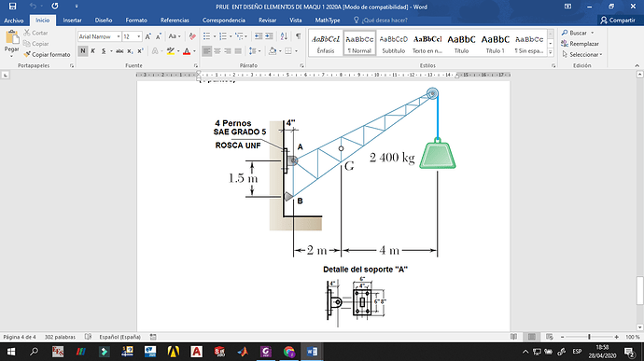Screen dimensions: 644x361
Task: Open Chrome from the taskbar
Action: (x=289, y=352)
